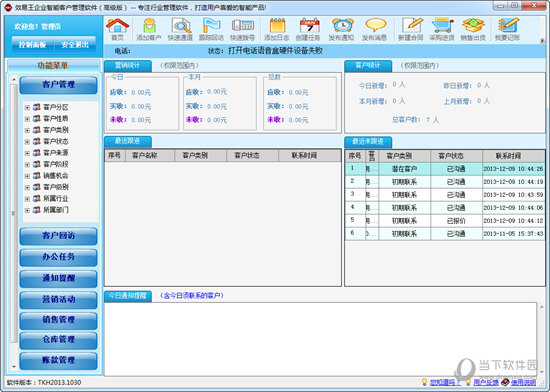The height and width of the screenshot is (392, 550).
Task: Open the 销售管理 sidebar section
Action: [59, 320]
